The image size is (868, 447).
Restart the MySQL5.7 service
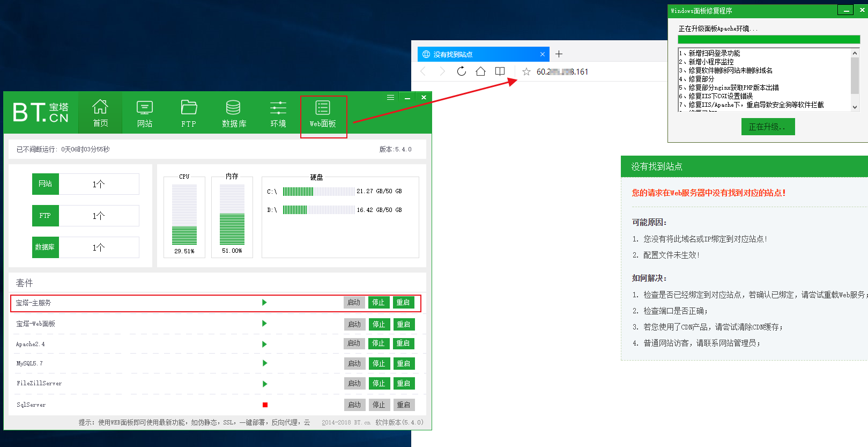404,363
